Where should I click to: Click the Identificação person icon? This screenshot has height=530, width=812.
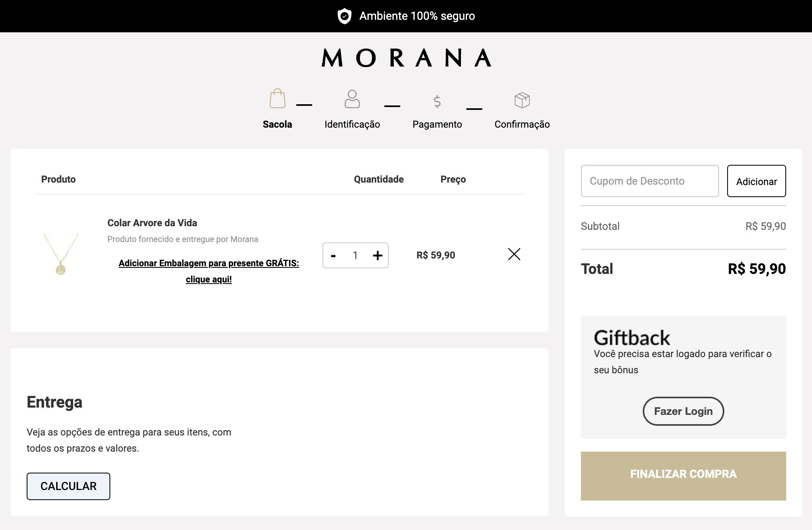(352, 99)
